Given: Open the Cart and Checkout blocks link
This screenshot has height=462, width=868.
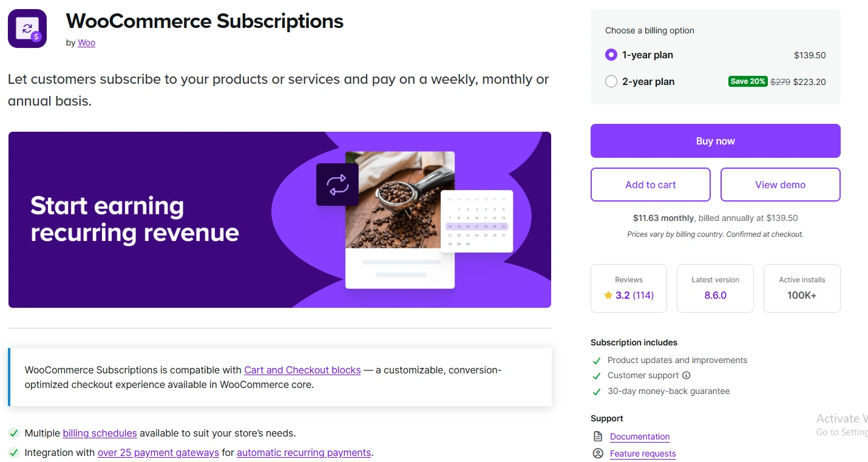Looking at the screenshot, I should [302, 370].
